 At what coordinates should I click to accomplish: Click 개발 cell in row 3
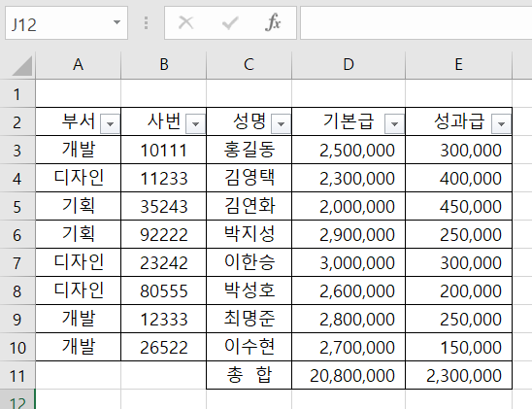78,150
